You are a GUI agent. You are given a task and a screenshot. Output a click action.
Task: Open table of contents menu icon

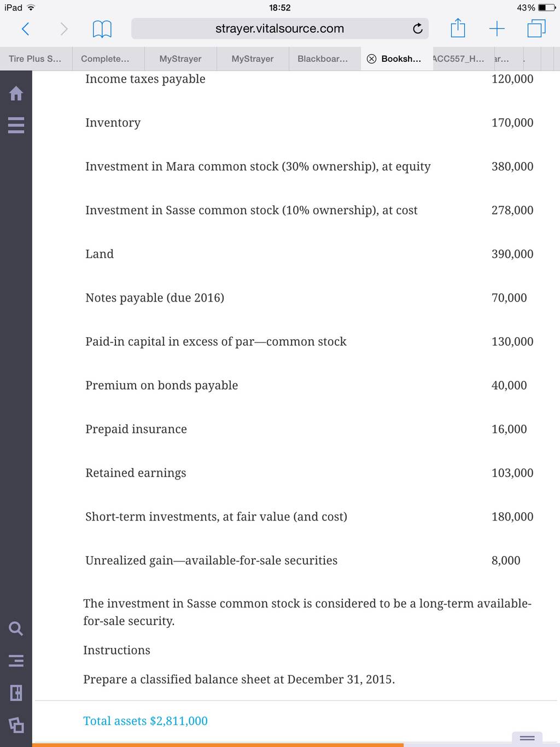16,125
